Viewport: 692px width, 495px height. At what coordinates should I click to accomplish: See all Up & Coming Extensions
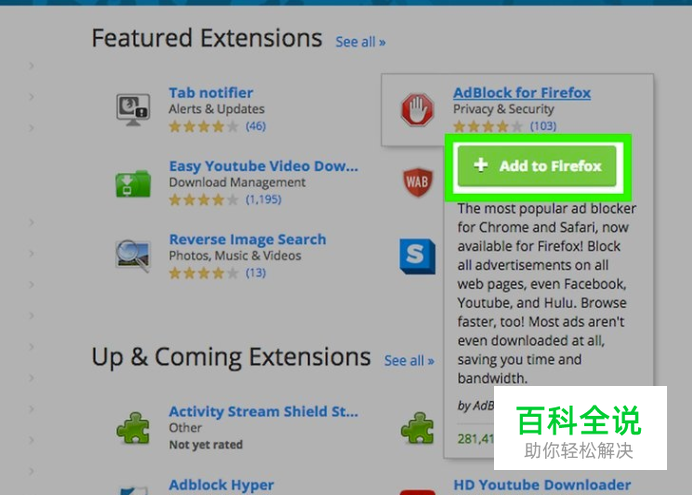[409, 360]
